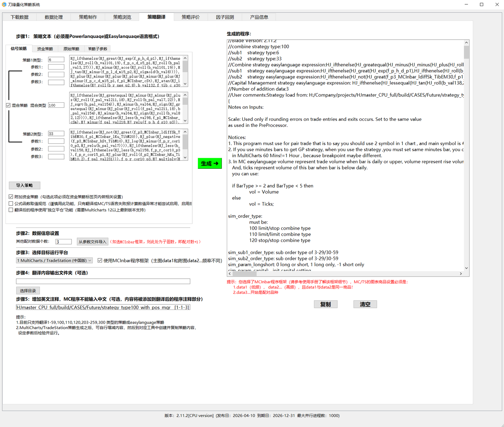The height and width of the screenshot is (427, 504).
Task: Enable 公式函数取值规范 checkbox
Action: tap(11, 203)
